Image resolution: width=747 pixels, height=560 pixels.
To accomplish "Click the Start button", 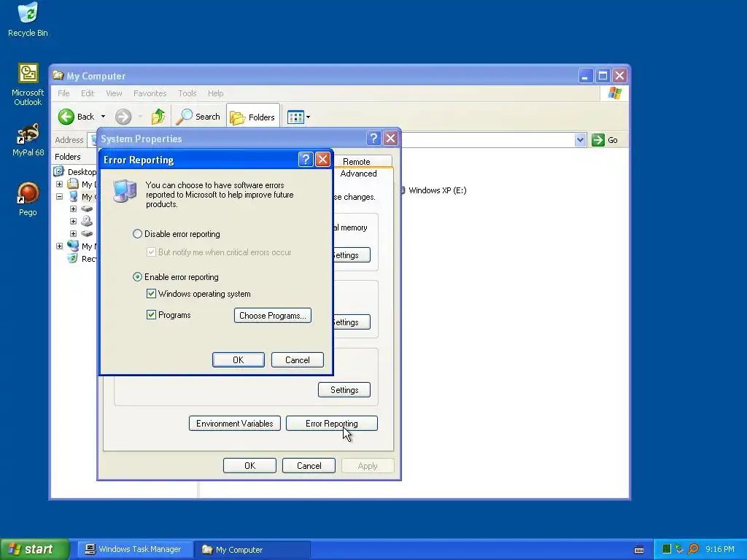I will click(35, 549).
